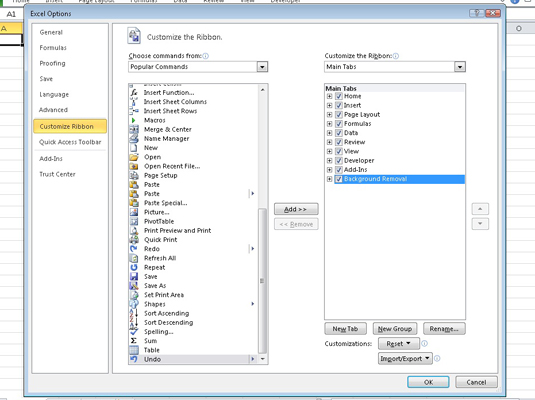The height and width of the screenshot is (400, 535).
Task: Open the Reset customizations dropdown
Action: click(399, 344)
